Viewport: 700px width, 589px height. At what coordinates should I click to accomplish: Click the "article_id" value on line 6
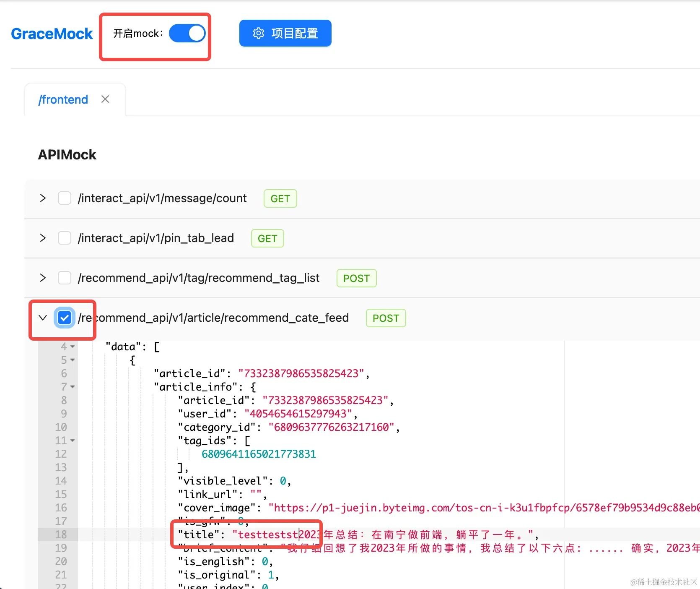(301, 373)
